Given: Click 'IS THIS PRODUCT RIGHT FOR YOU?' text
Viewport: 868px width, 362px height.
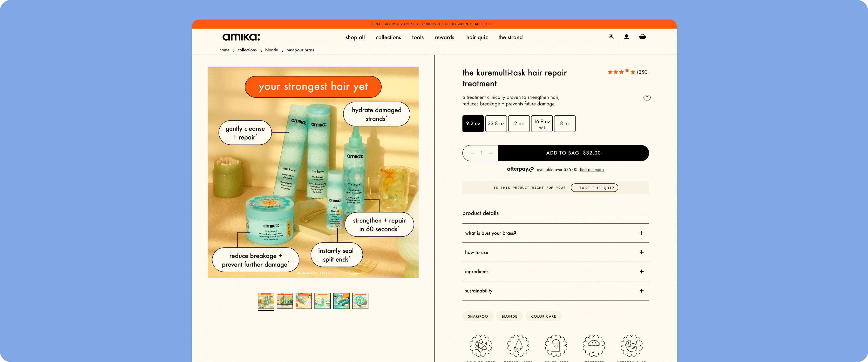Looking at the screenshot, I should point(529,188).
